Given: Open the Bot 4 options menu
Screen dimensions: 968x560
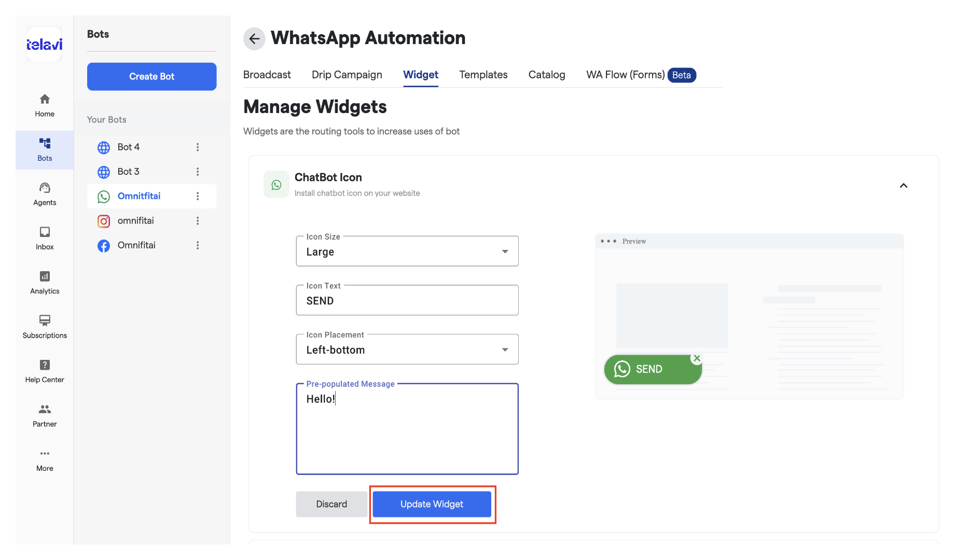Looking at the screenshot, I should (x=198, y=147).
